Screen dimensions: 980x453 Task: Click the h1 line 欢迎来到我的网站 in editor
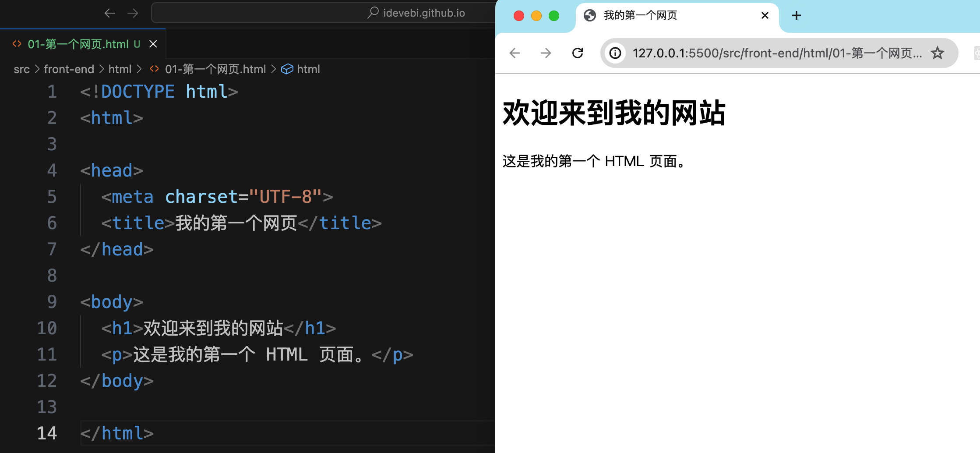click(219, 328)
